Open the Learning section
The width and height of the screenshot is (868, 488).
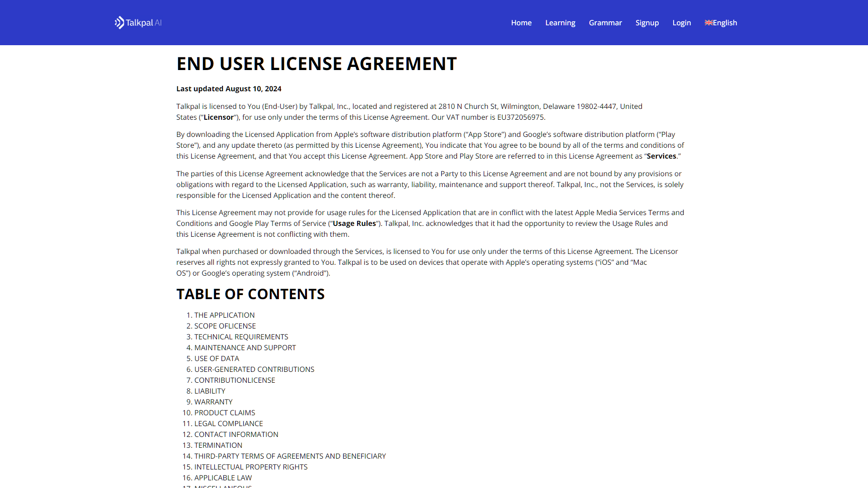pos(560,23)
